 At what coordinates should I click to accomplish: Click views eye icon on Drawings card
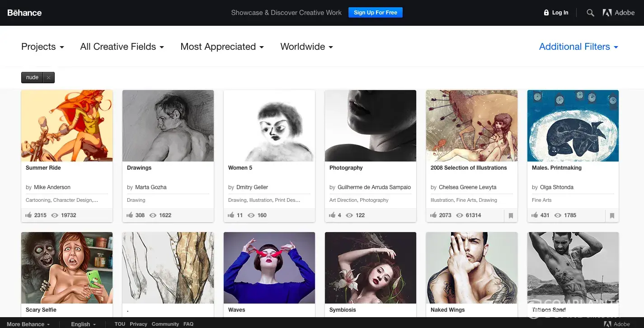(x=153, y=215)
